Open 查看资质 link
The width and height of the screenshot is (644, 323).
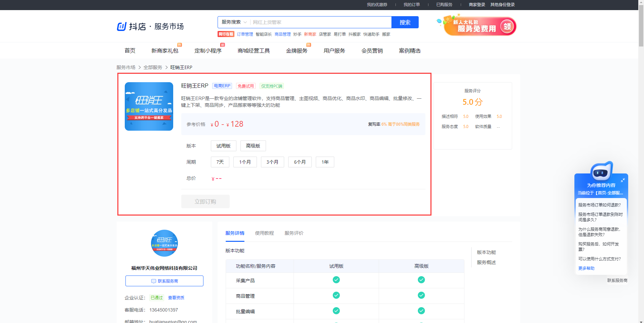(x=176, y=298)
